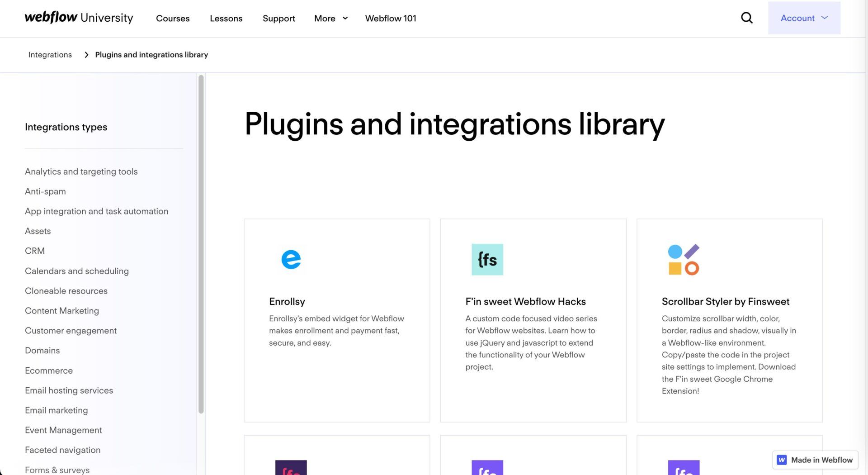Select Faceted navigation category
Viewport: 868px width, 475px height.
pos(63,450)
